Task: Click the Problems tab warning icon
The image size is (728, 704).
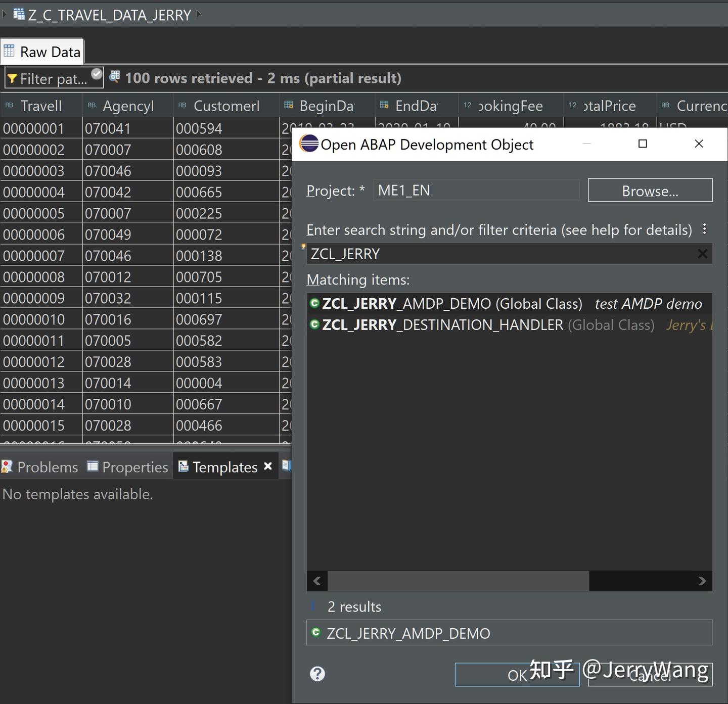Action: [6, 466]
